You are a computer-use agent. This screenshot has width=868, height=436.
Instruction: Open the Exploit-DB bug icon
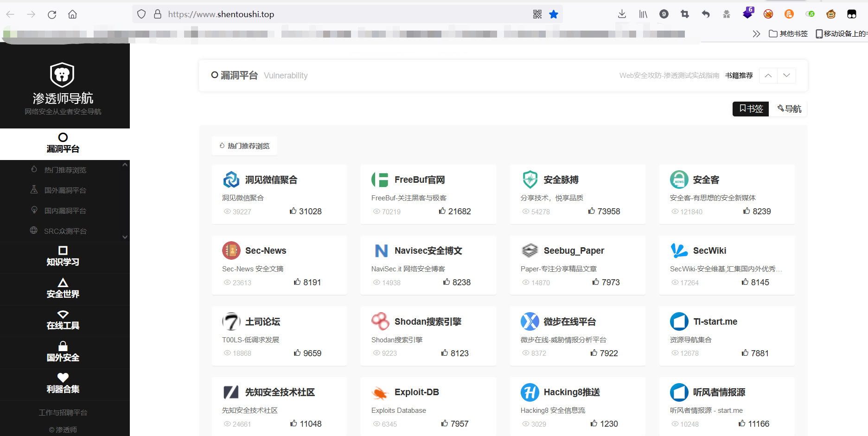381,392
